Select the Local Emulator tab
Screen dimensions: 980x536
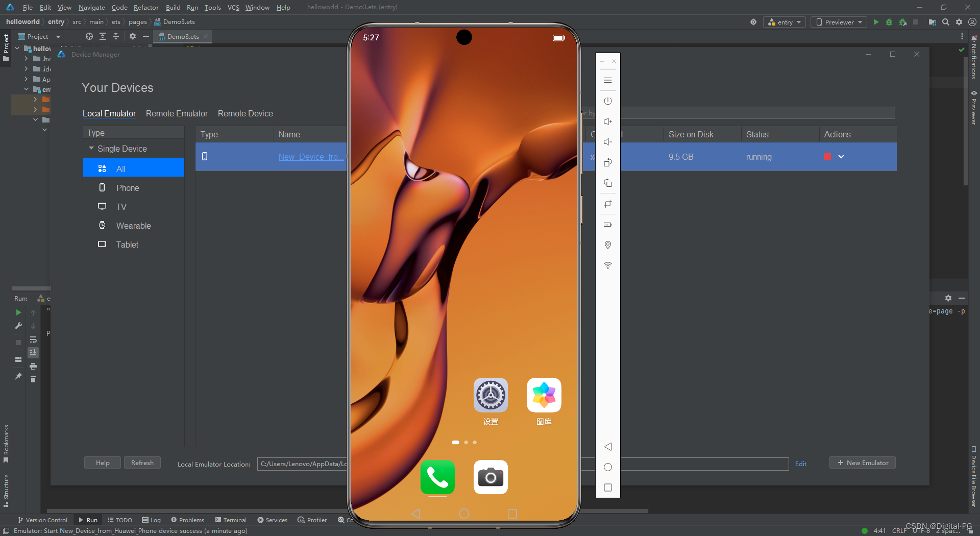pyautogui.click(x=109, y=113)
